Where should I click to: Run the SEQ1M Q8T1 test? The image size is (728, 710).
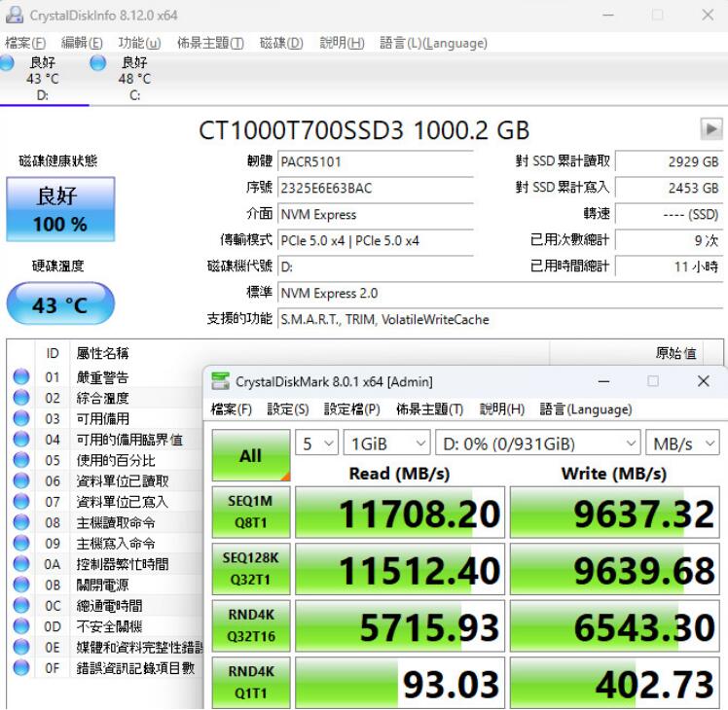251,513
